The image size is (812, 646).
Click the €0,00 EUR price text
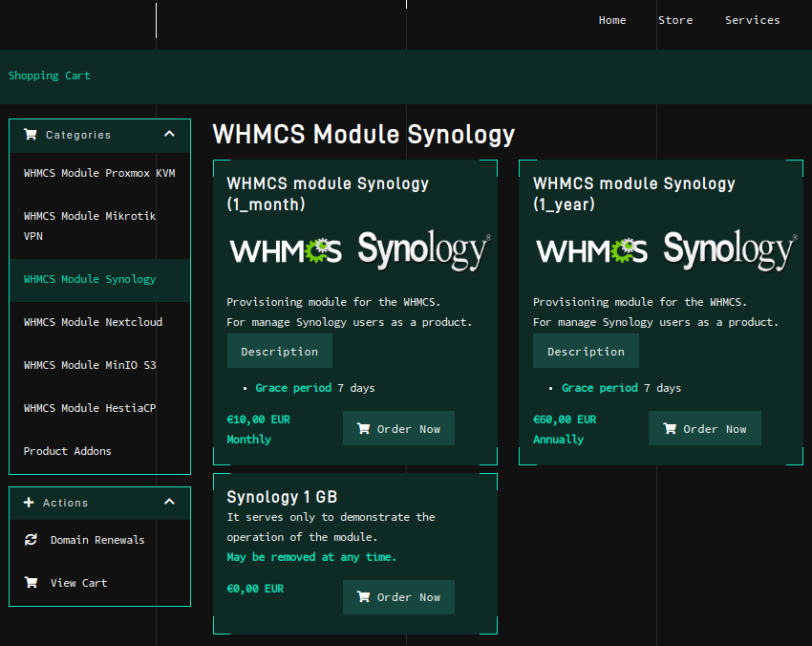point(255,589)
